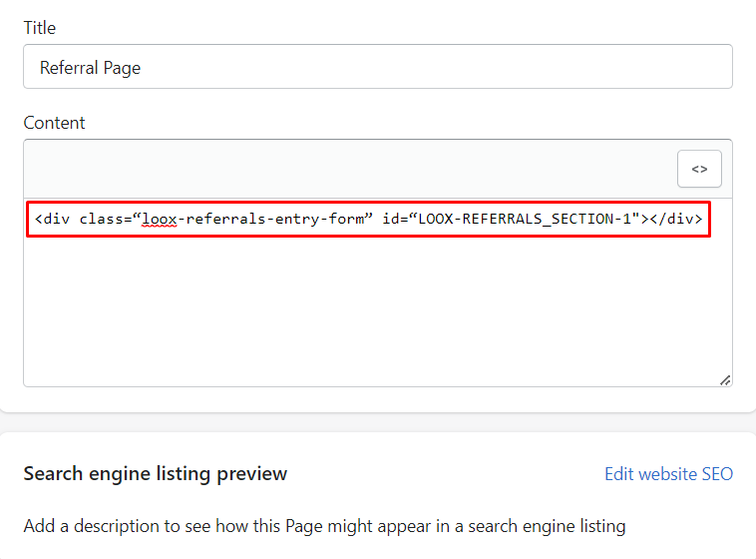Open the Edit website SEO link

tap(668, 474)
